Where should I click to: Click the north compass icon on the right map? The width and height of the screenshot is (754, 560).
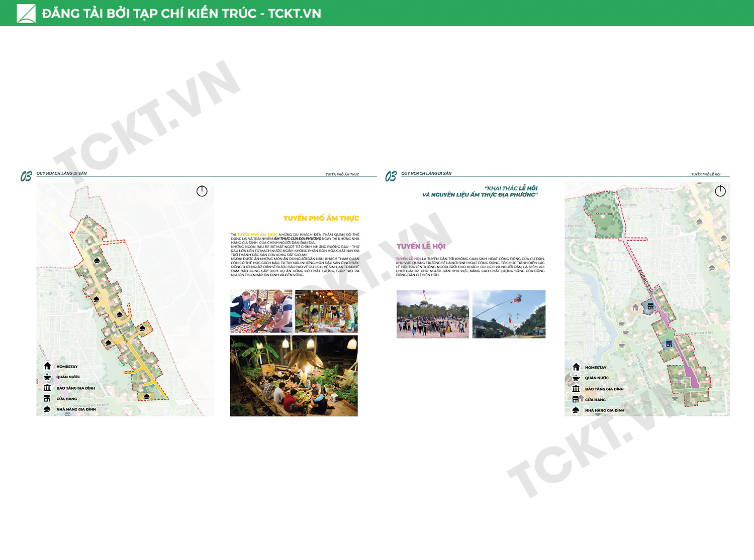720,191
